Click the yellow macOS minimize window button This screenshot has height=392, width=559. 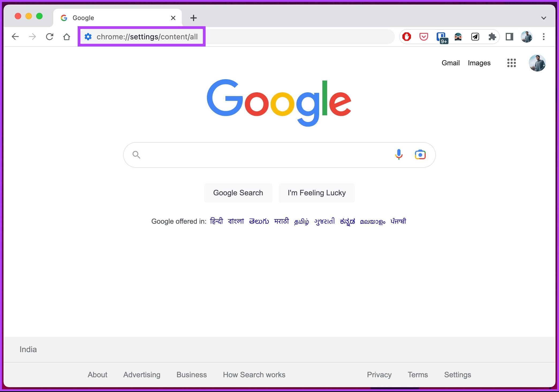pyautogui.click(x=29, y=16)
